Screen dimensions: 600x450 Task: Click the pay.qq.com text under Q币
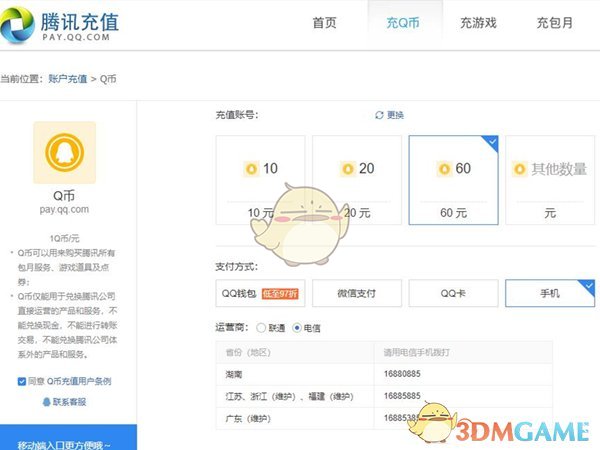coord(64,210)
